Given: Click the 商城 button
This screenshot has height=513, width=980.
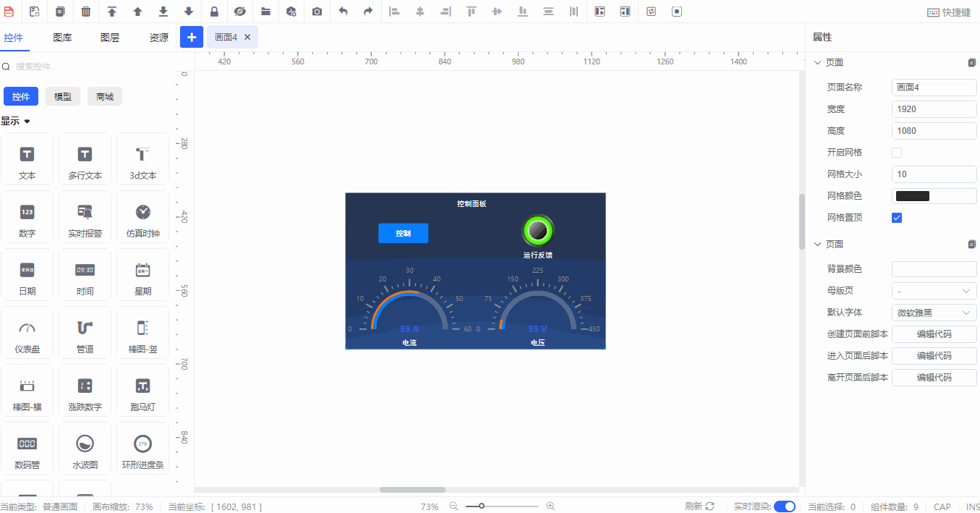Looking at the screenshot, I should pos(105,97).
